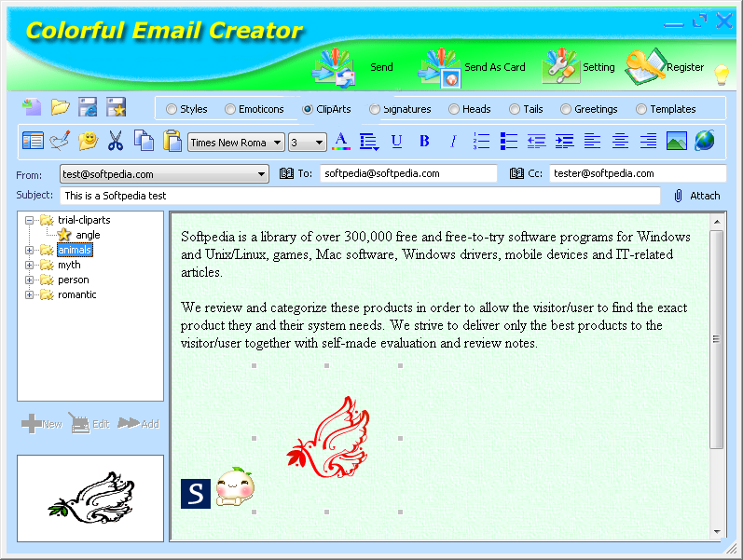Click save with star favorite icon
Screen dimensions: 743x560
117,107
